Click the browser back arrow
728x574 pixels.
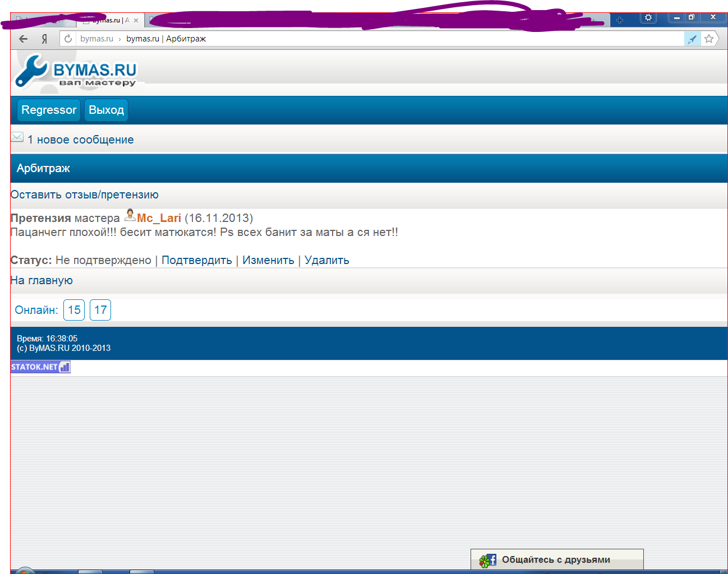[x=23, y=39]
